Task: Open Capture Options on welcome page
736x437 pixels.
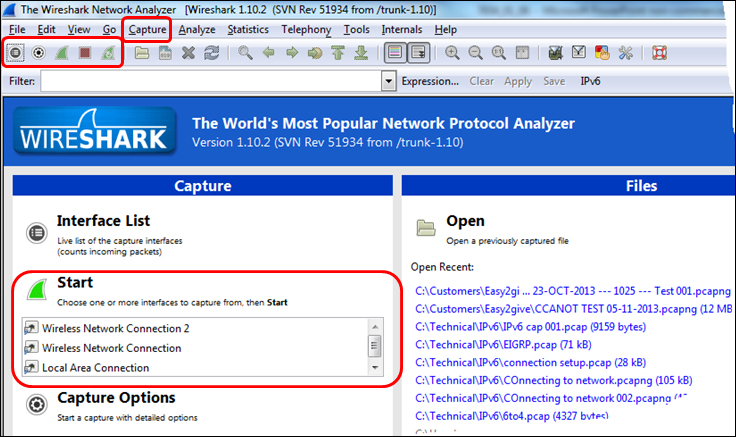Action: coord(116,398)
